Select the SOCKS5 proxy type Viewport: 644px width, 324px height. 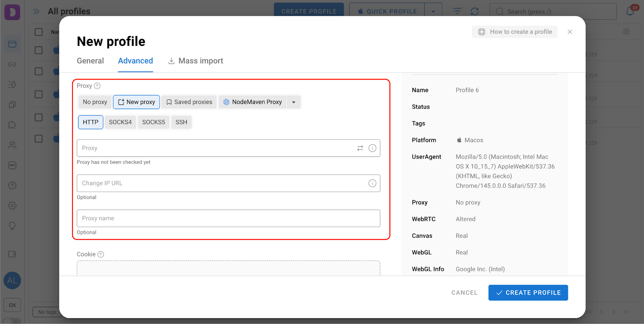coord(153,122)
